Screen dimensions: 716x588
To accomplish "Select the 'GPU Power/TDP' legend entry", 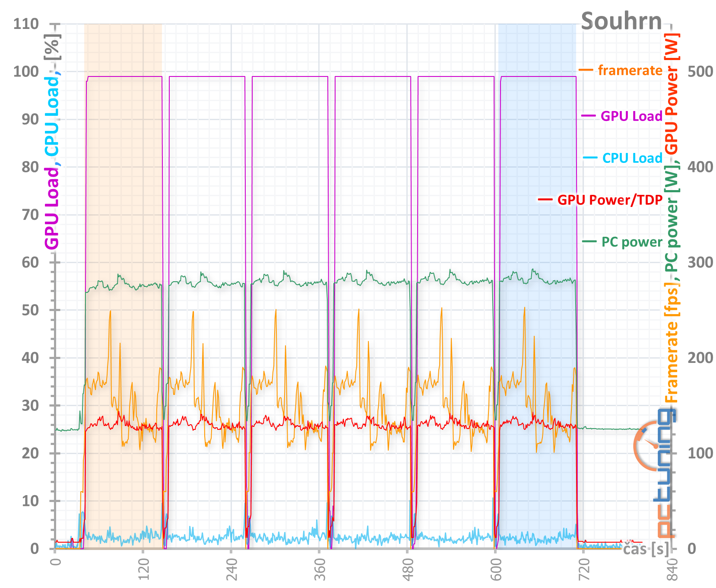I will [x=610, y=200].
